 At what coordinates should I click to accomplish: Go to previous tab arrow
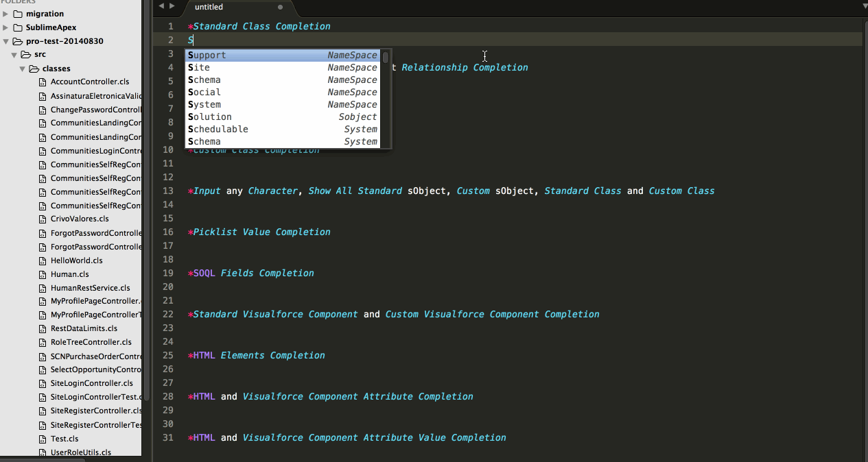[x=161, y=6]
